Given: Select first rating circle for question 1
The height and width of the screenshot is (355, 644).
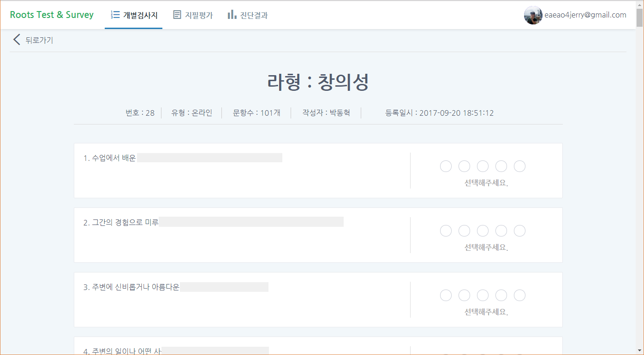Looking at the screenshot, I should coord(446,166).
